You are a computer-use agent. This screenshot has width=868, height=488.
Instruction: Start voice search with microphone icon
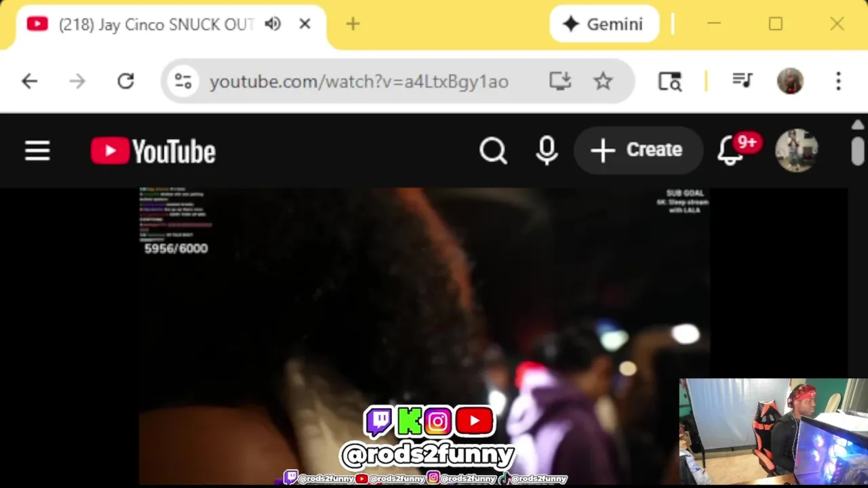[x=547, y=150]
